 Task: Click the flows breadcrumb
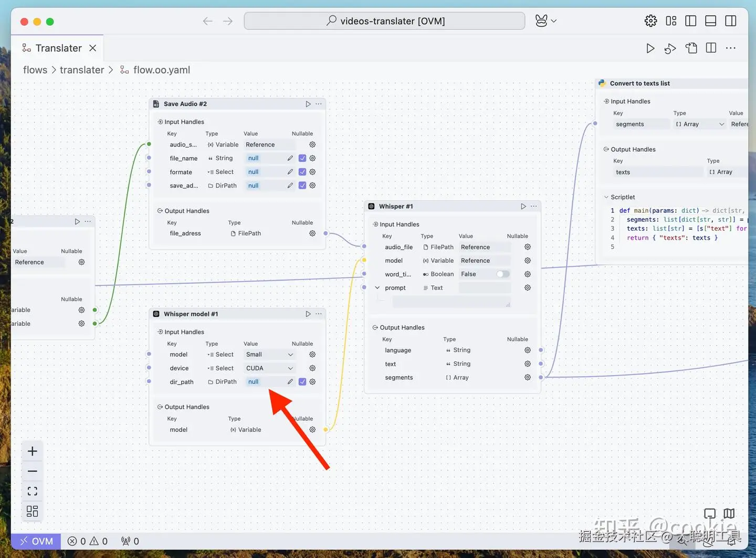[x=35, y=70]
